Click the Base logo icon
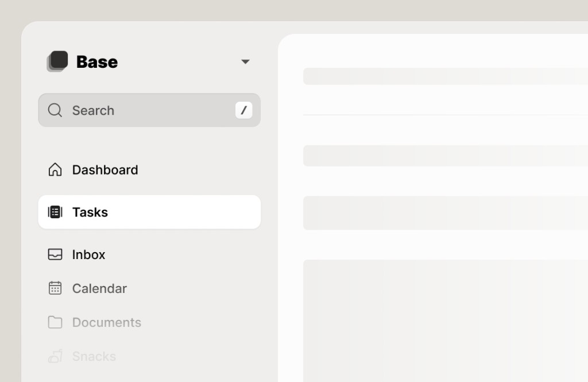The width and height of the screenshot is (588, 382). 57,61
